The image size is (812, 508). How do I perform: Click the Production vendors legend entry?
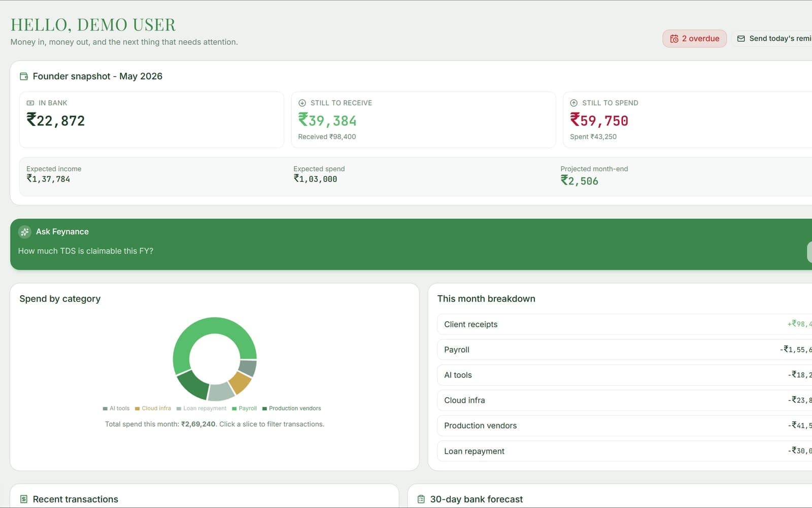(x=292, y=408)
